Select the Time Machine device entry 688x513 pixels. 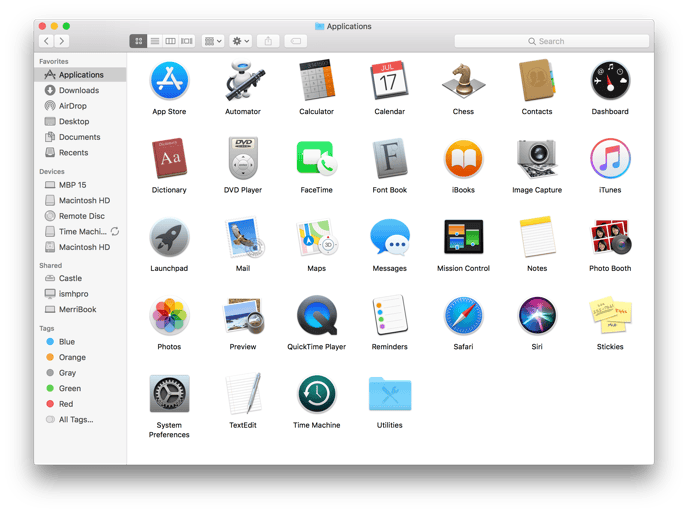[80, 232]
